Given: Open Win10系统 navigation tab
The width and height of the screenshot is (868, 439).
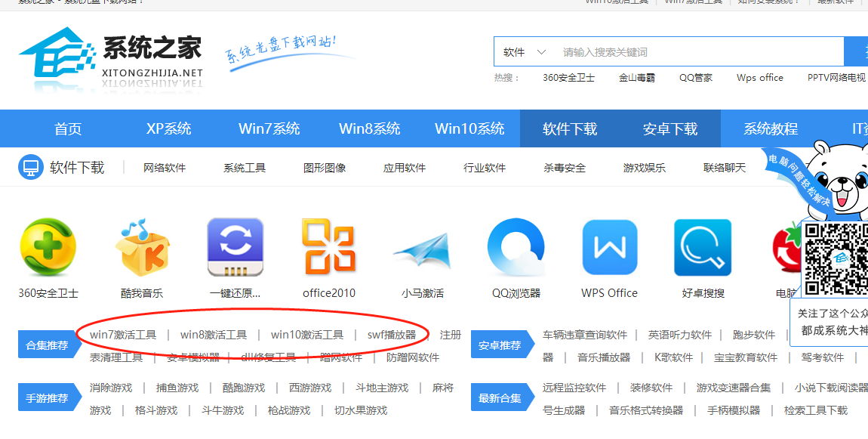Looking at the screenshot, I should [x=469, y=128].
